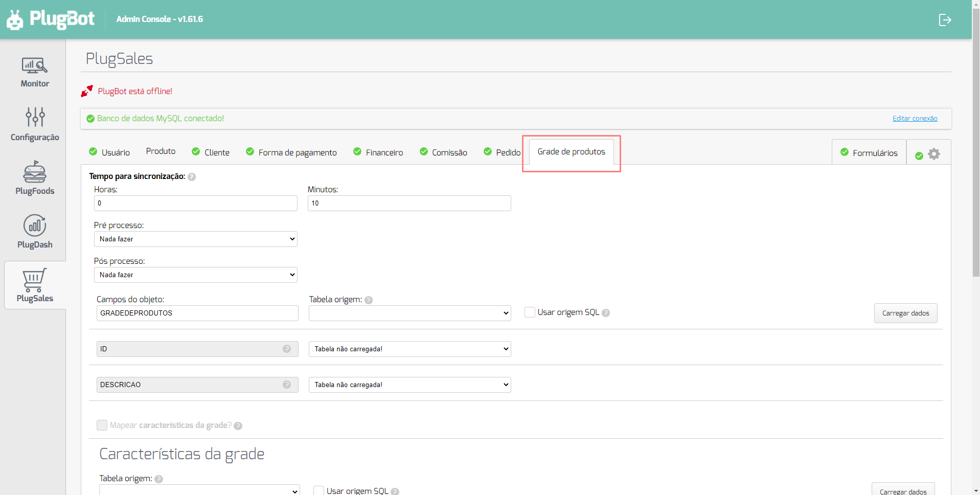
Task: Switch to Pedido tab
Action: (x=508, y=152)
